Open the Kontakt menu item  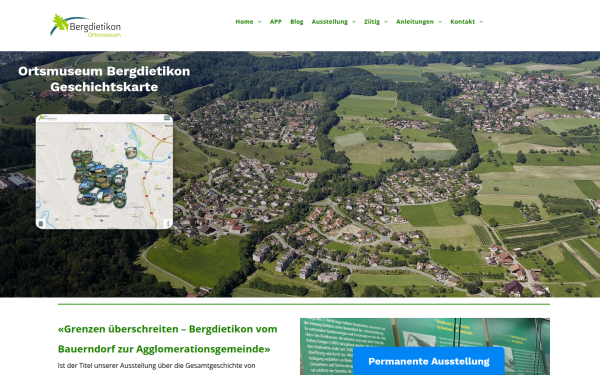pos(462,22)
